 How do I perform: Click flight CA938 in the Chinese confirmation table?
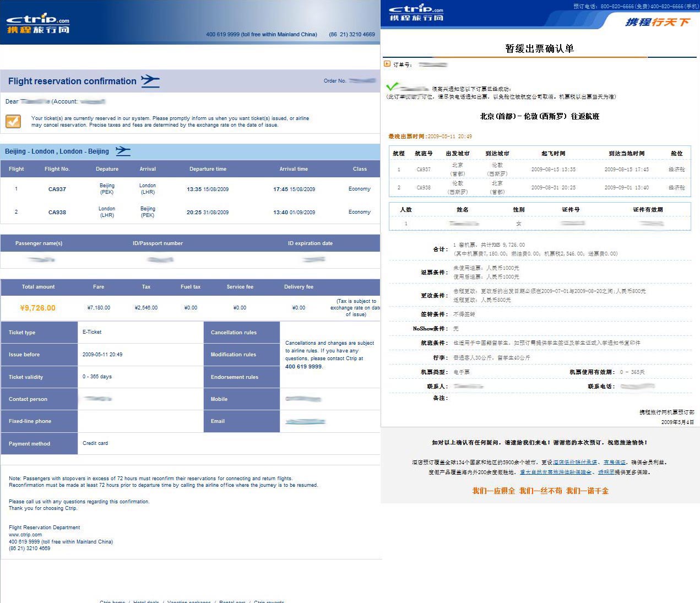(424, 188)
